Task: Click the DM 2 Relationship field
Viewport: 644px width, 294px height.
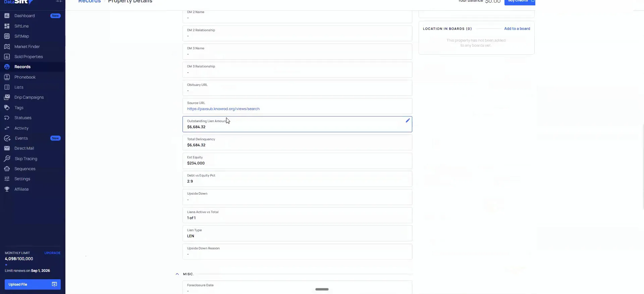Action: pos(297,33)
